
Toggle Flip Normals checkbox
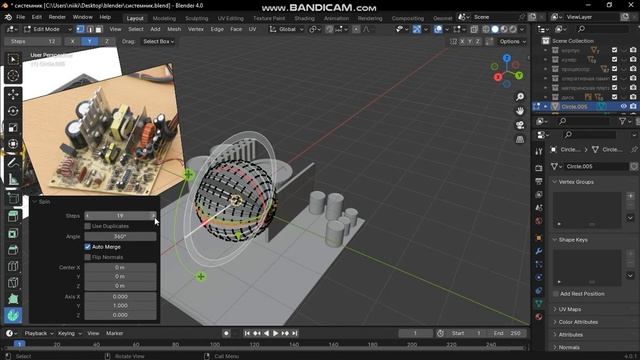coord(87,257)
